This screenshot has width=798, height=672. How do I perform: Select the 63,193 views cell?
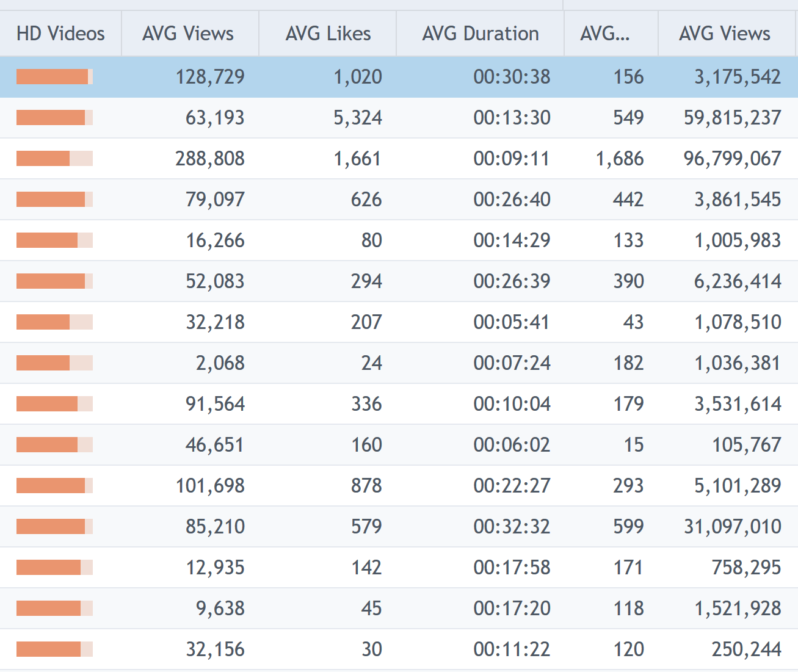click(215, 118)
